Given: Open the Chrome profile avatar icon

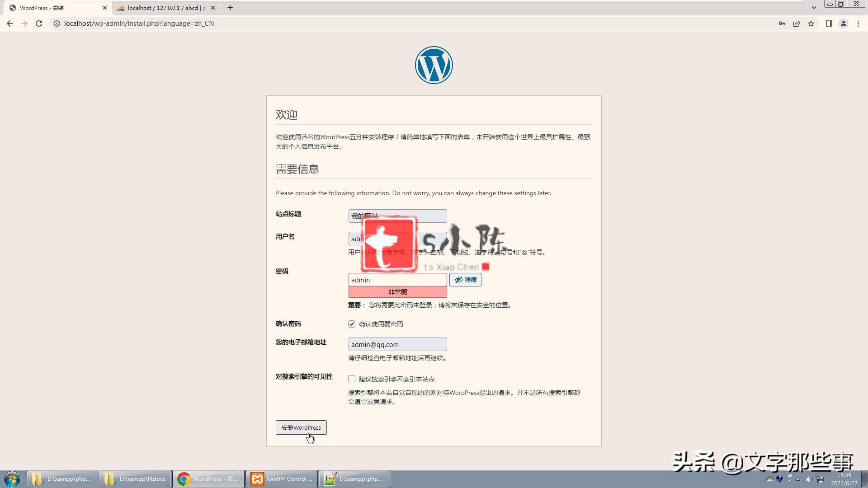Looking at the screenshot, I should [x=843, y=23].
